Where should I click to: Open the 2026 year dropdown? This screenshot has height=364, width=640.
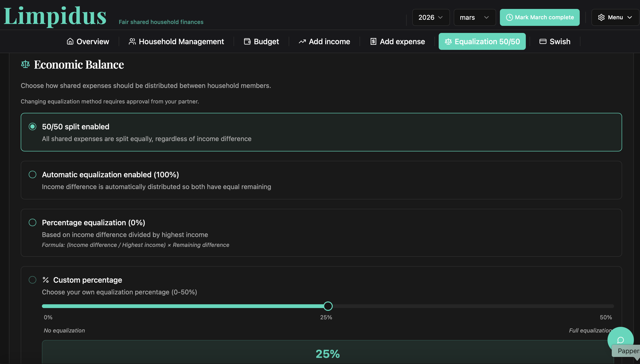click(431, 17)
